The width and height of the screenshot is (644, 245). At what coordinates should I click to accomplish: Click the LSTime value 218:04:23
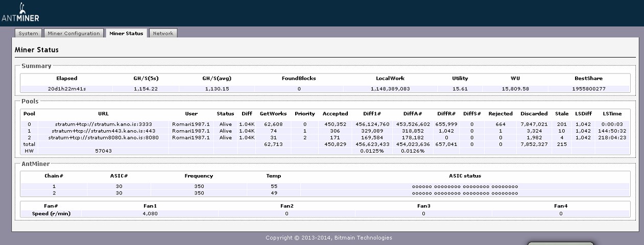(x=612, y=138)
